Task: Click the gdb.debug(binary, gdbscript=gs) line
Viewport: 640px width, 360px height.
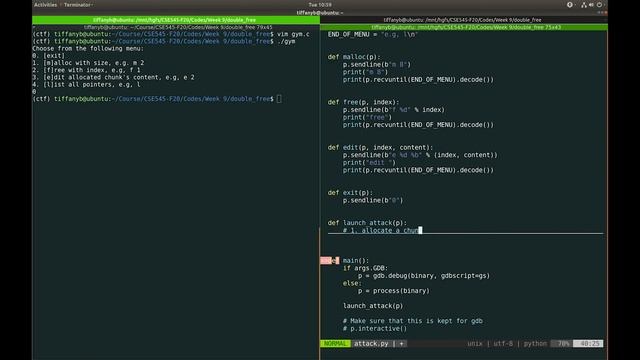Action: pyautogui.click(x=424, y=276)
